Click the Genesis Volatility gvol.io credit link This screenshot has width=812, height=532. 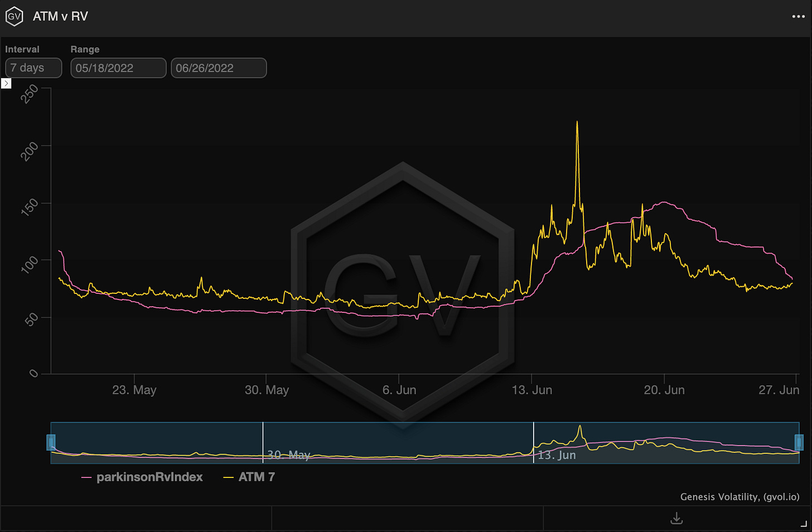click(739, 496)
